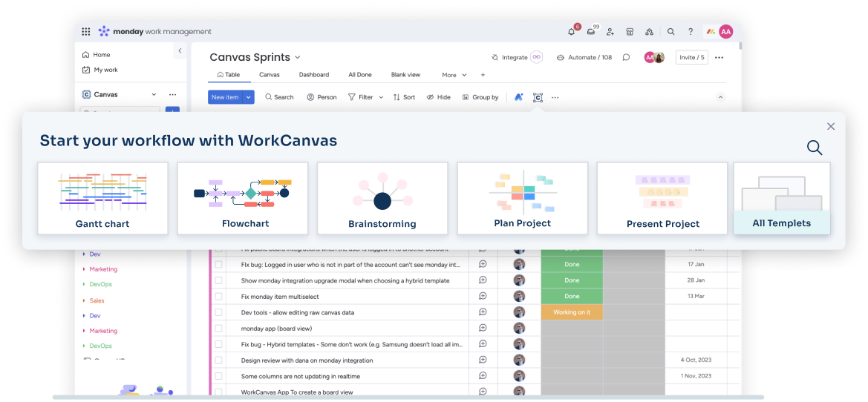
Task: Collapse the left sidebar arrow
Action: (180, 50)
